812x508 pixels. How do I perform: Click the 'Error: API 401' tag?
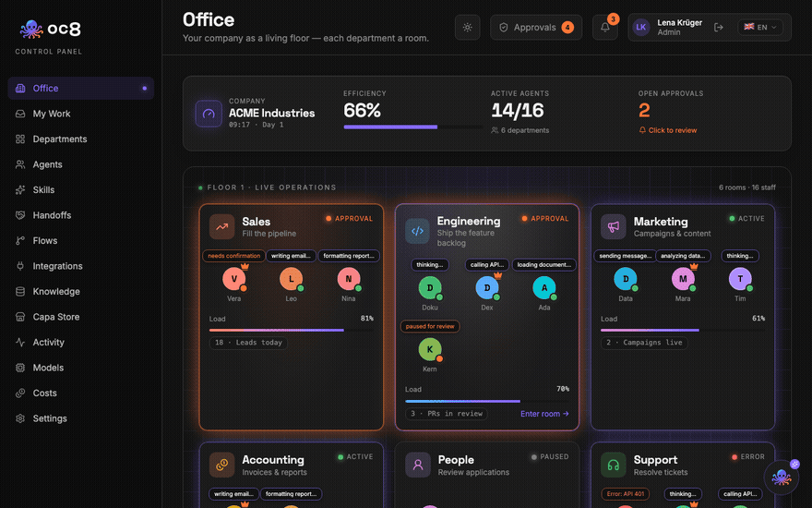(x=626, y=494)
